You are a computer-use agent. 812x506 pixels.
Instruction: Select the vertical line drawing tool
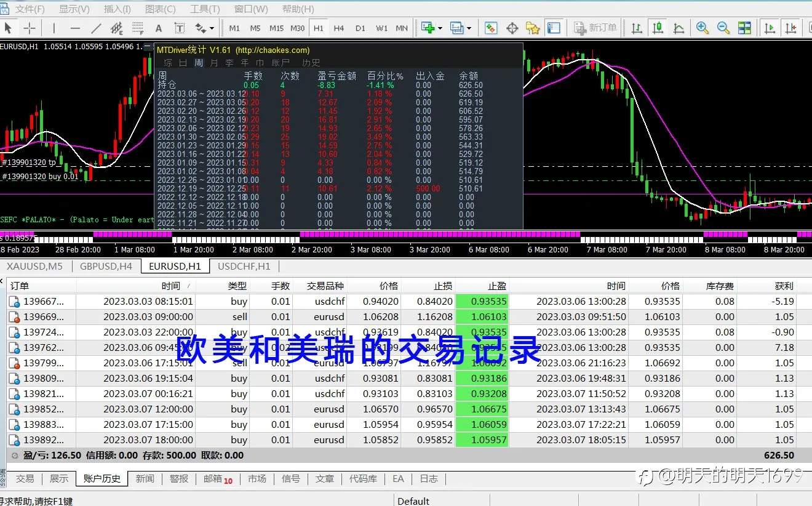[x=54, y=28]
